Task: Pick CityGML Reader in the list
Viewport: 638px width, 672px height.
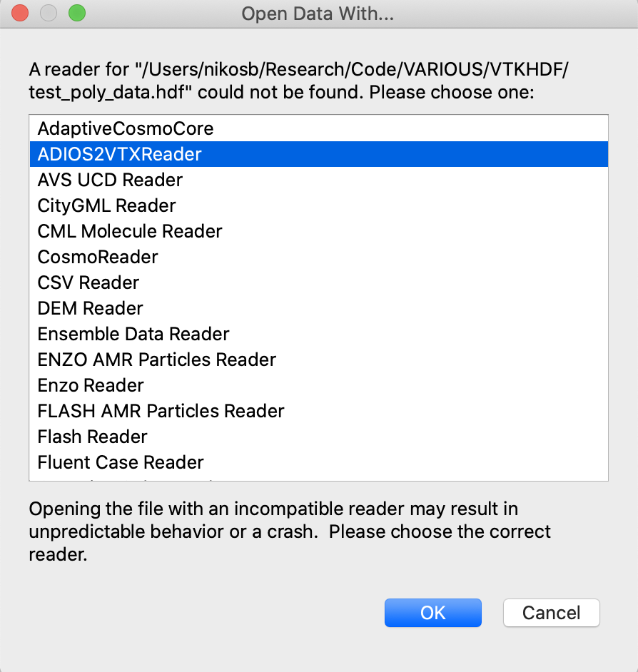Action: coord(107,205)
